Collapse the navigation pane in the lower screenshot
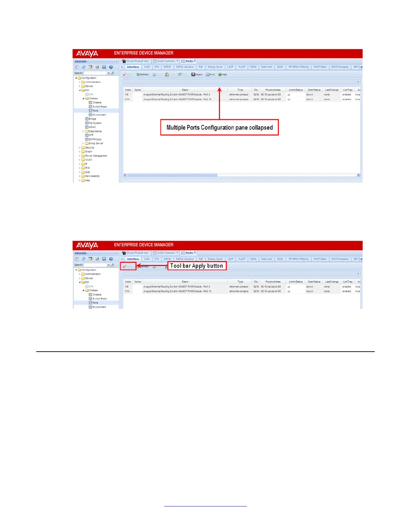 (x=117, y=253)
